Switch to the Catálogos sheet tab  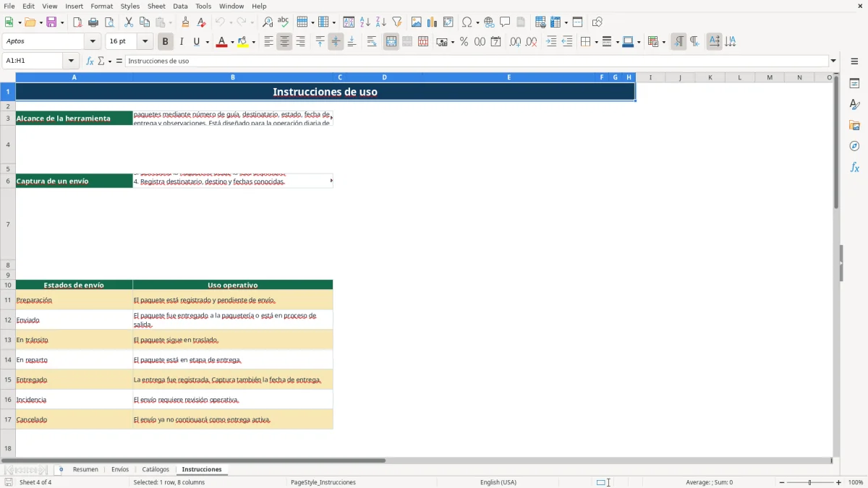click(x=156, y=469)
